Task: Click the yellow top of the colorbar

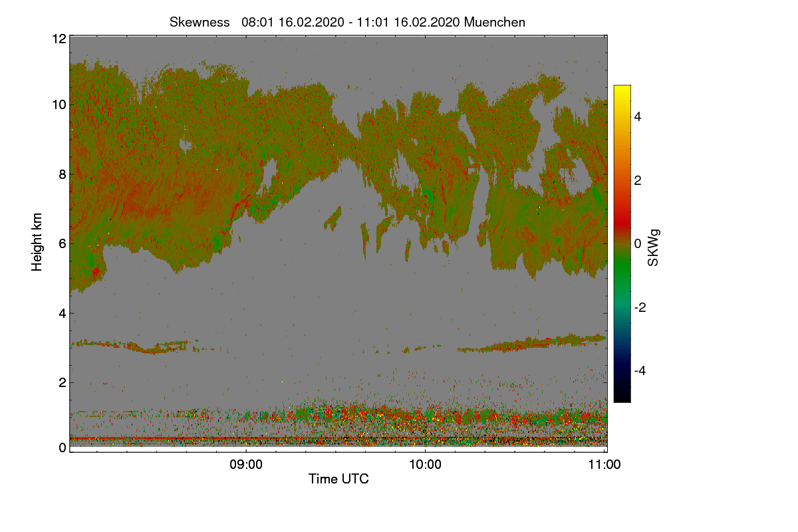Action: point(622,91)
